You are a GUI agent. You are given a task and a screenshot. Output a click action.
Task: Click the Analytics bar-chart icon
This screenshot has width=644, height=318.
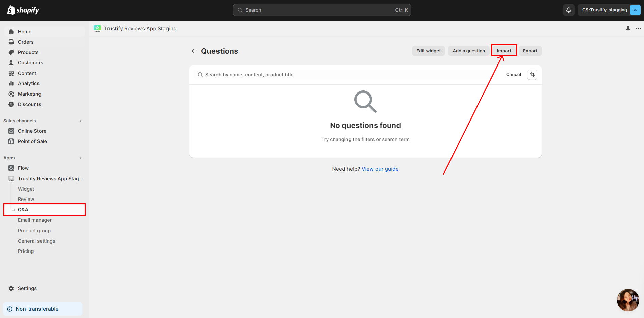coord(11,83)
